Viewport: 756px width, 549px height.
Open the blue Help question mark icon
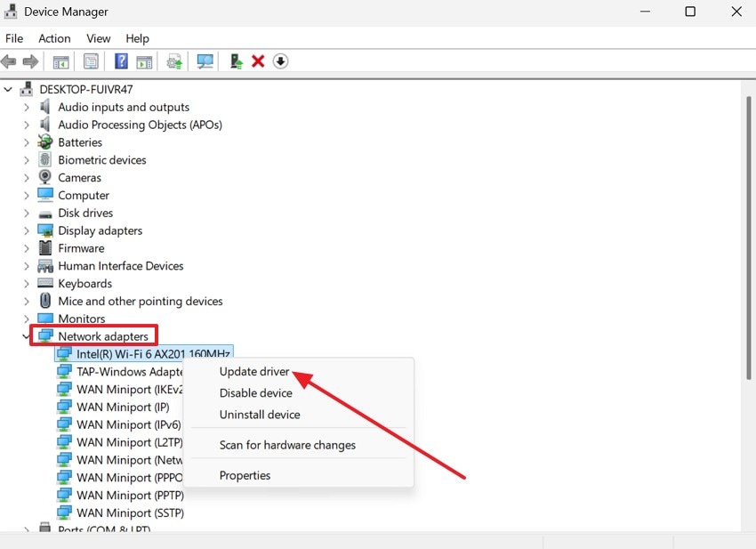[121, 61]
